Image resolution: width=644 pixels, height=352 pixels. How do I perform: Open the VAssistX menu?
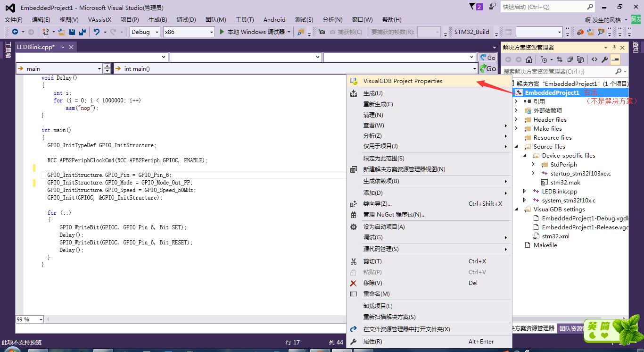pyautogui.click(x=99, y=20)
